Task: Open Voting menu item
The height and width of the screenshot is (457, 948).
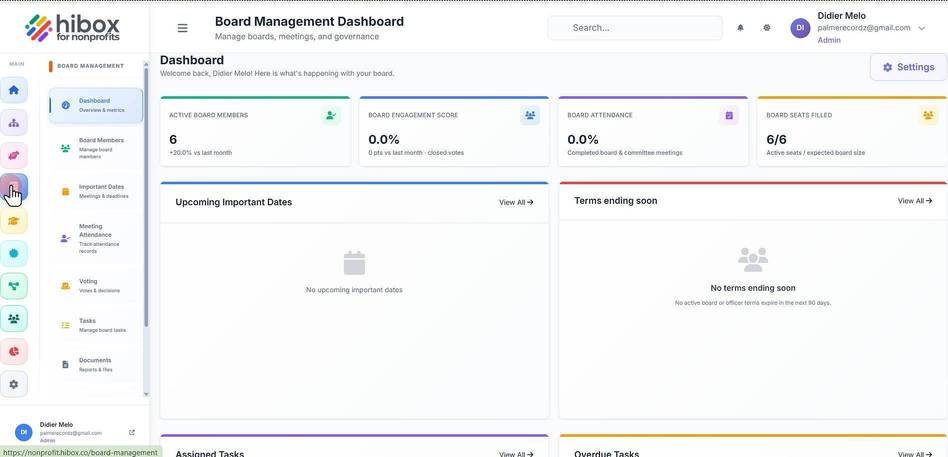Action: [x=96, y=285]
